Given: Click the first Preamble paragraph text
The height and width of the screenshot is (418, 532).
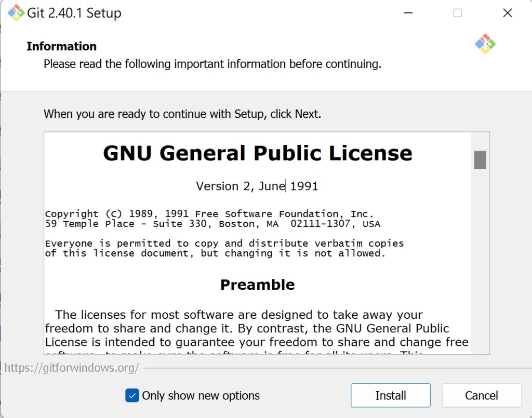Looking at the screenshot, I should tap(256, 329).
